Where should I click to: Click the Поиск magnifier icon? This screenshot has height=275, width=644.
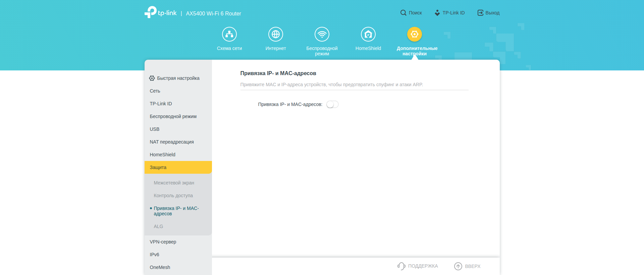click(x=403, y=13)
